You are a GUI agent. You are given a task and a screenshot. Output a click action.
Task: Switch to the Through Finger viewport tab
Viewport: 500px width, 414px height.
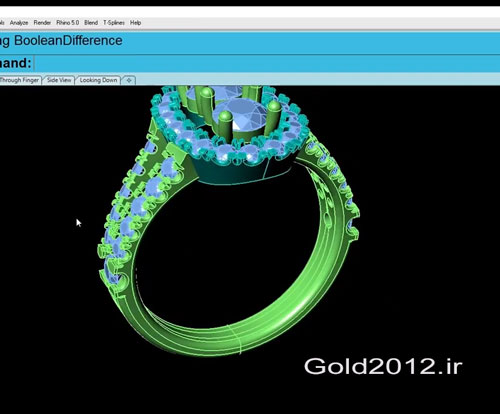click(x=20, y=80)
